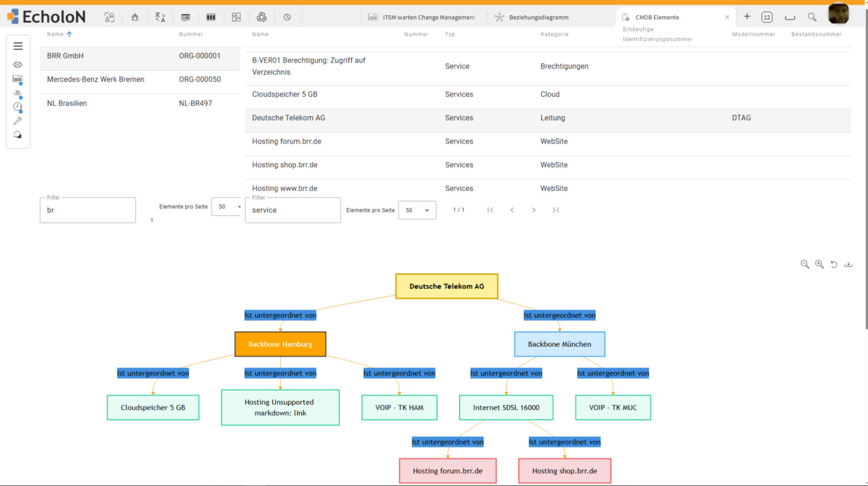Open the user profile avatar
This screenshot has height=486, width=868.
pos(838,13)
